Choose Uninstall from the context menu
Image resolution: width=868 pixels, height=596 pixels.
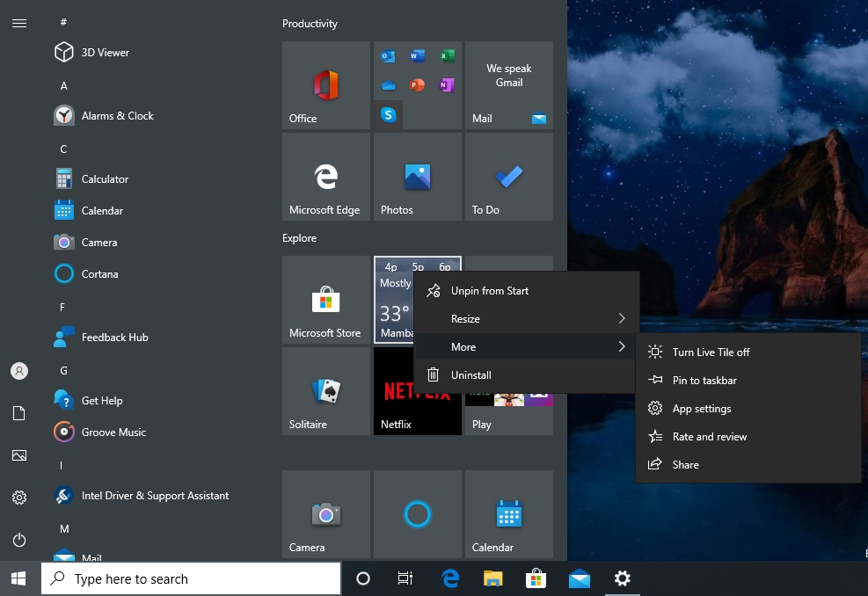click(x=471, y=374)
